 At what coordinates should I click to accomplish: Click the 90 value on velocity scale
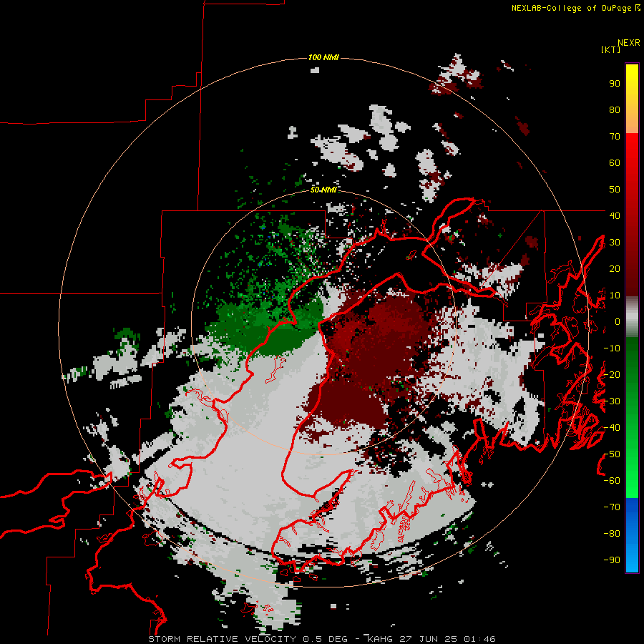click(615, 84)
